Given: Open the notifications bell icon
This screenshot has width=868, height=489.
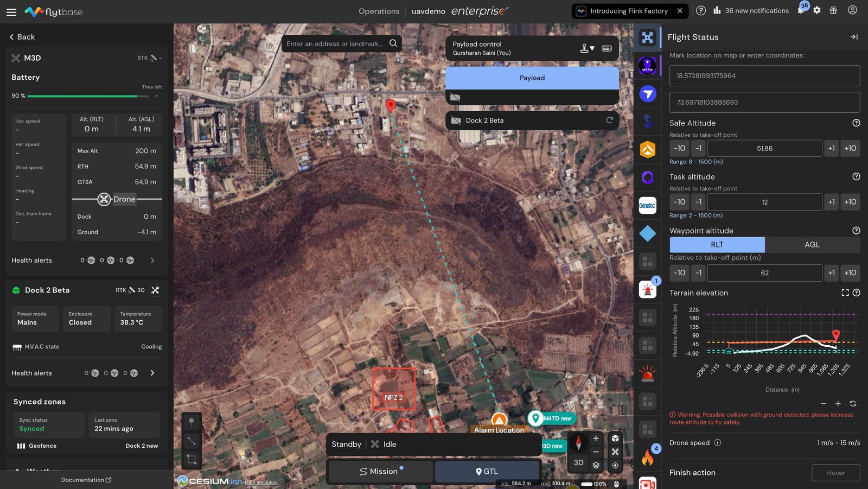Looking at the screenshot, I should 801,11.
